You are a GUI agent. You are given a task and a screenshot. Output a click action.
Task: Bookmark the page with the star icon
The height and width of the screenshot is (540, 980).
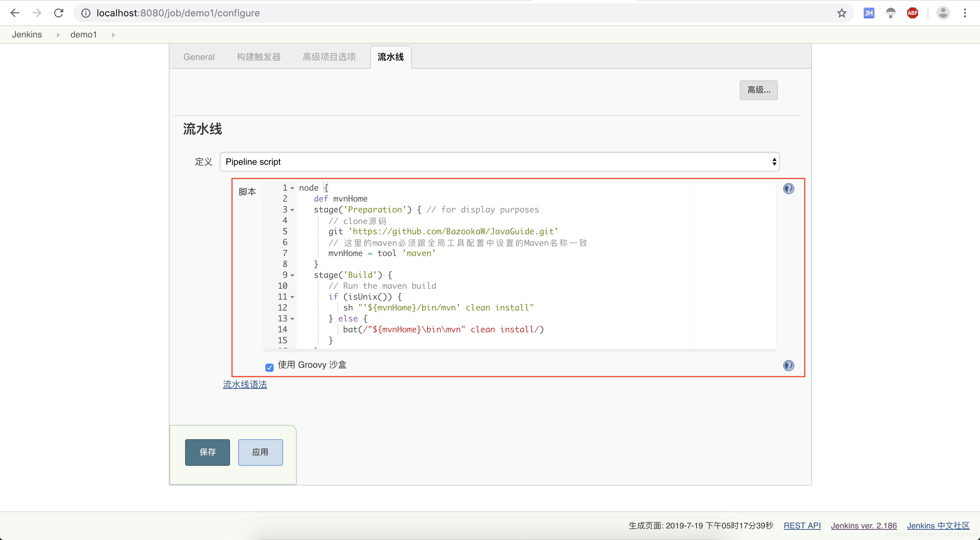point(842,13)
